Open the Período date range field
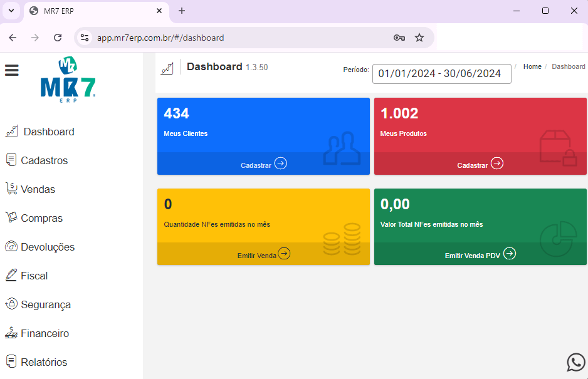The width and height of the screenshot is (588, 379). point(442,74)
